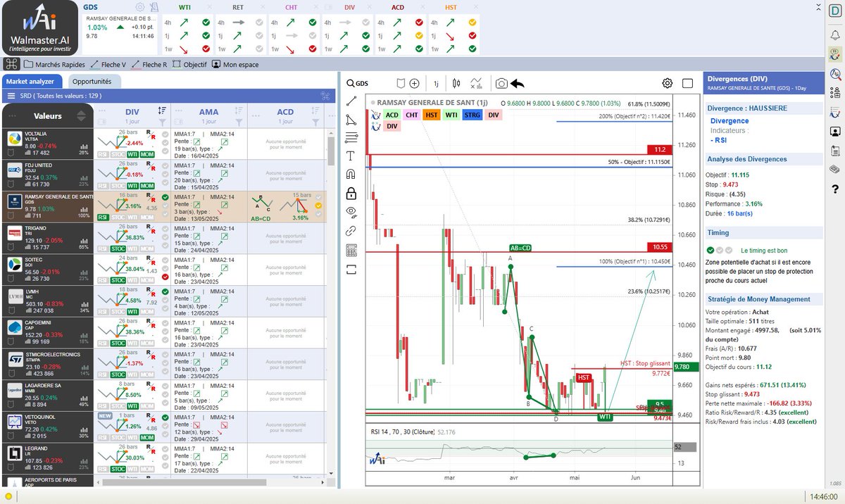
Task: Toggle the blue STRG indicator tag
Action: pyautogui.click(x=472, y=115)
